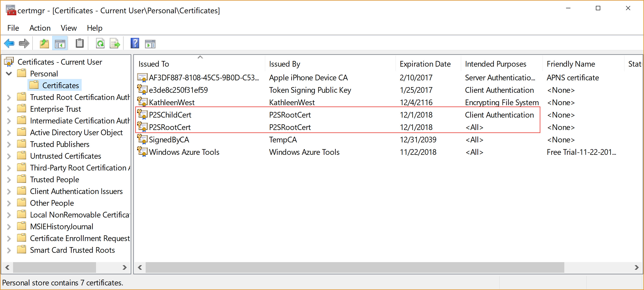The image size is (644, 290).
Task: Click the Copy clipboard toolbar icon
Action: coord(79,44)
